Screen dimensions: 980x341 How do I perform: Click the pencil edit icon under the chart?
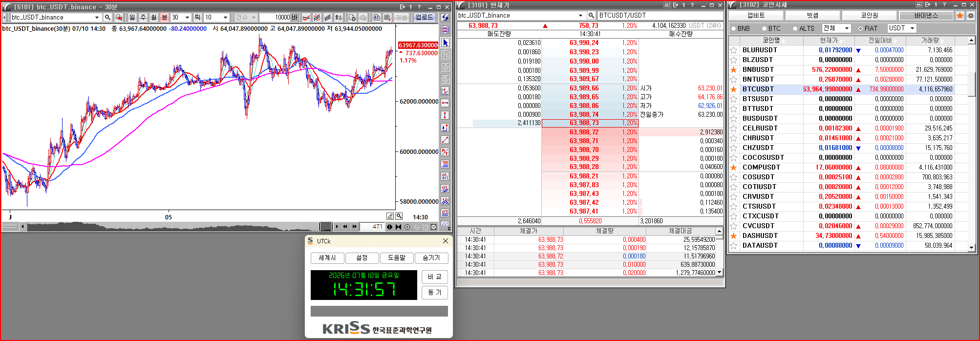coord(390,216)
